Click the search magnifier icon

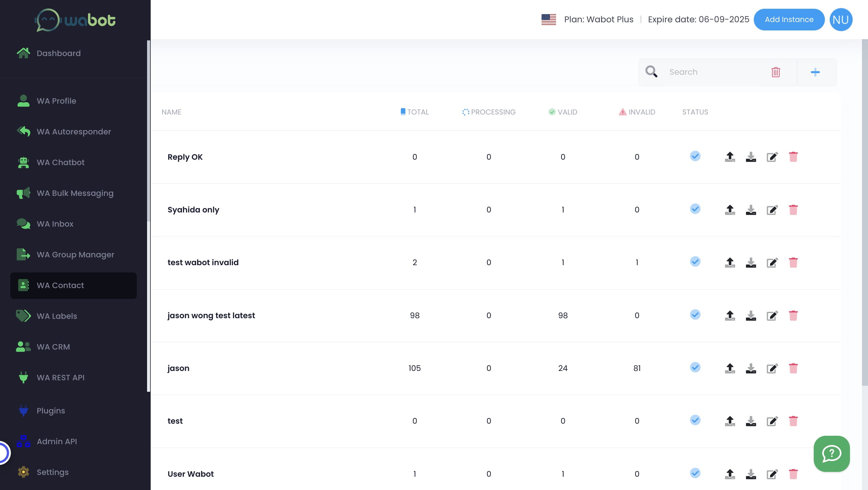(x=652, y=71)
